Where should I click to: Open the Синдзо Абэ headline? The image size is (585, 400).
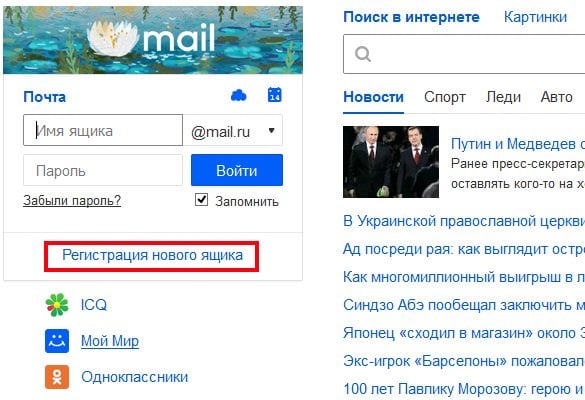point(464,305)
